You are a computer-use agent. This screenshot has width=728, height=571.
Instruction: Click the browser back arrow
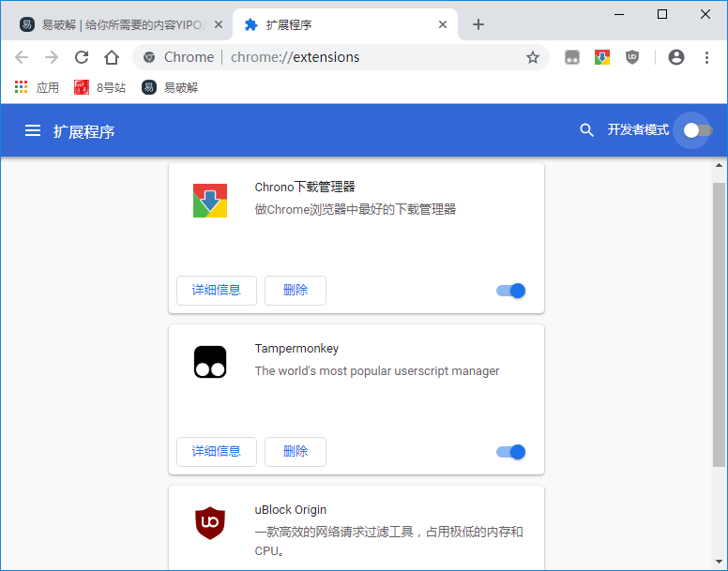coord(22,57)
